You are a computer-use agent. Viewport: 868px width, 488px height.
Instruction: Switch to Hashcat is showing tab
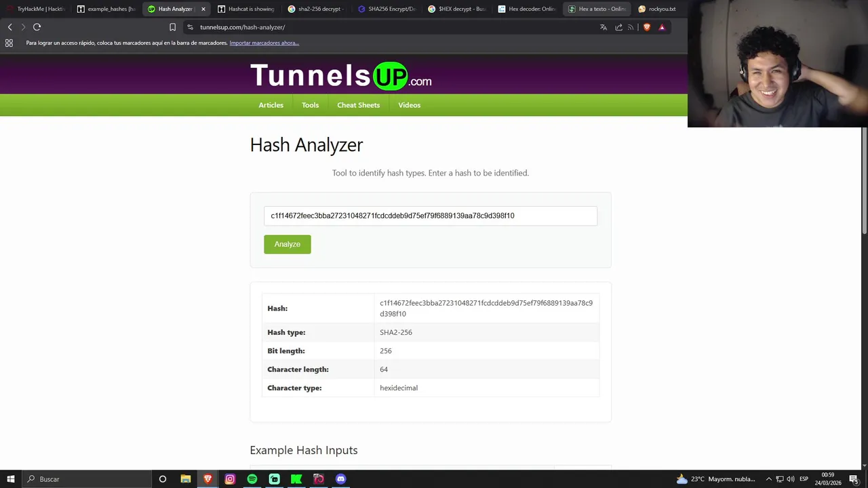247,9
